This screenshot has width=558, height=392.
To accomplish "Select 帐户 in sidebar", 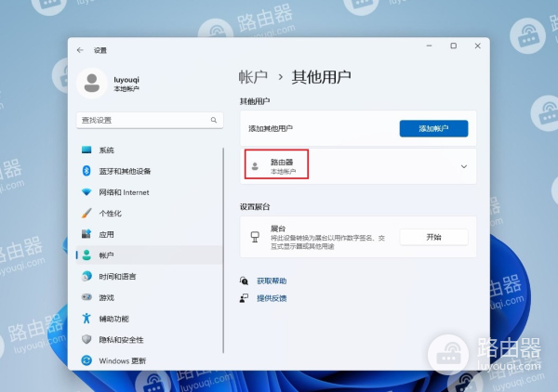I will pyautogui.click(x=150, y=255).
